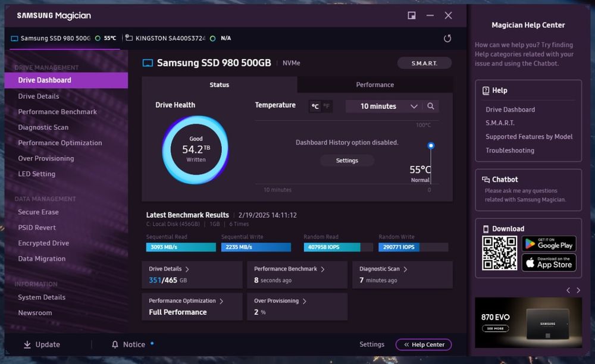Collapse the Help Center button
The height and width of the screenshot is (364, 595).
point(424,344)
